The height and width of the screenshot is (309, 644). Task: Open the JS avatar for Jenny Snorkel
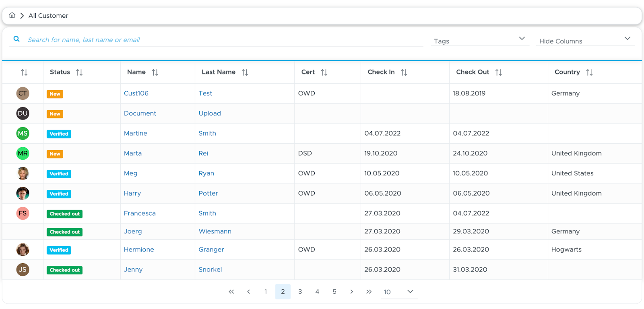(x=23, y=270)
